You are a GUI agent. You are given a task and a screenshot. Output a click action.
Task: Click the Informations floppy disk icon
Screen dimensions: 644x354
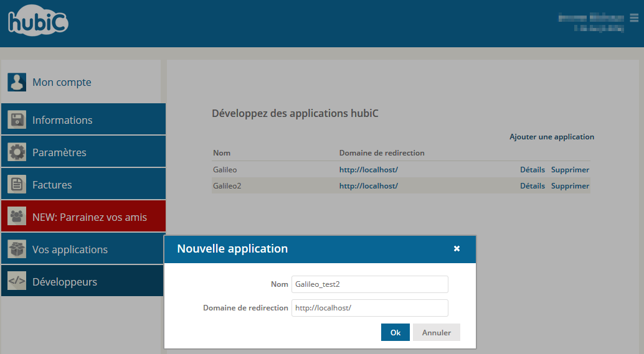click(x=17, y=120)
